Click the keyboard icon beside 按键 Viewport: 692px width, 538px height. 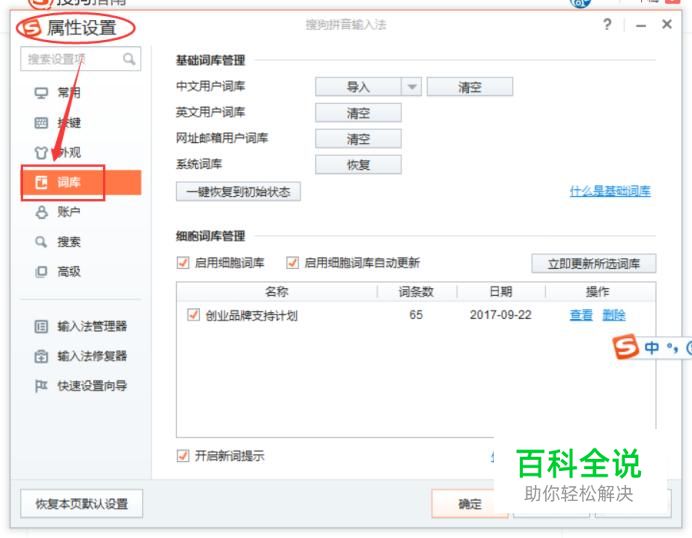click(x=41, y=123)
